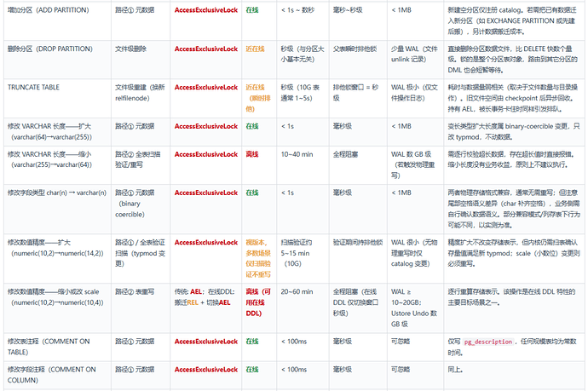Click the red '离线 (可用在线 DDL)' cell

click(x=259, y=308)
